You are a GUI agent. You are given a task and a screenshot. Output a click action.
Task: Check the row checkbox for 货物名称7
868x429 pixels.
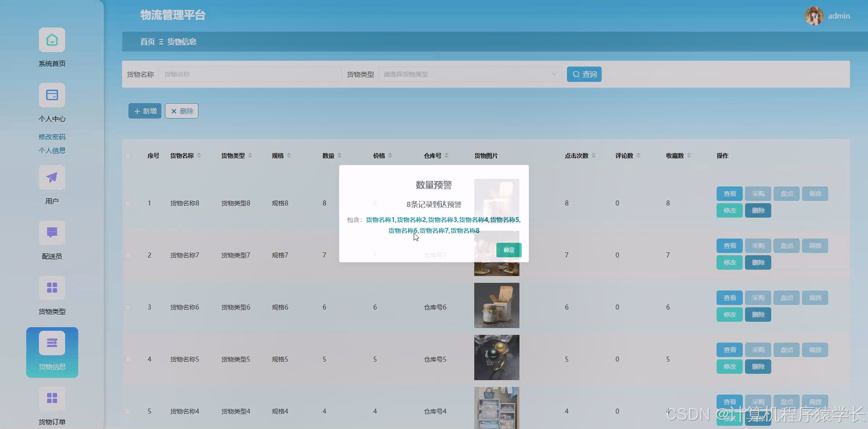click(x=128, y=255)
